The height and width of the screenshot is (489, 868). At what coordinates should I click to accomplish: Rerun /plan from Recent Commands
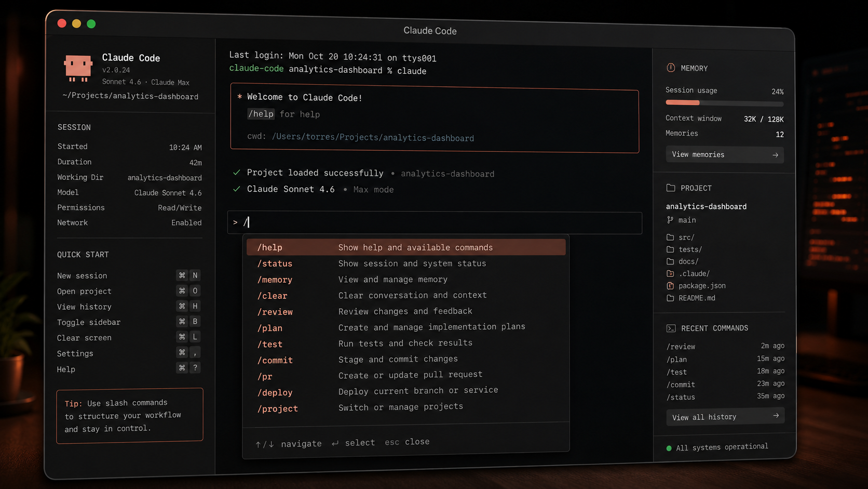[725, 359]
